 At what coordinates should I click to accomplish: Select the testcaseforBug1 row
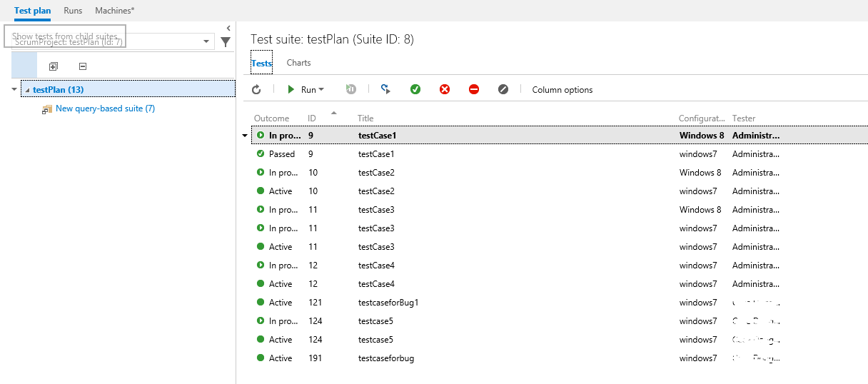point(388,303)
